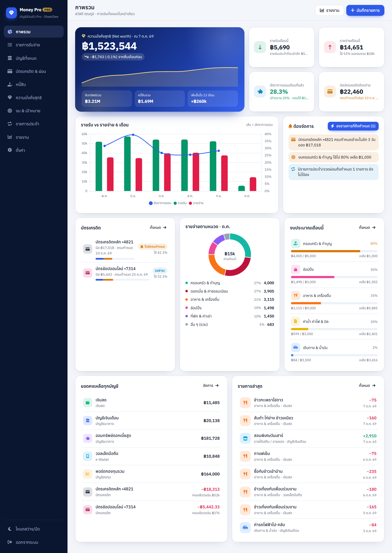Click จัดการ link in ยอดคงเหลือทุกบัญชี
The image size is (392, 553).
[211, 385]
